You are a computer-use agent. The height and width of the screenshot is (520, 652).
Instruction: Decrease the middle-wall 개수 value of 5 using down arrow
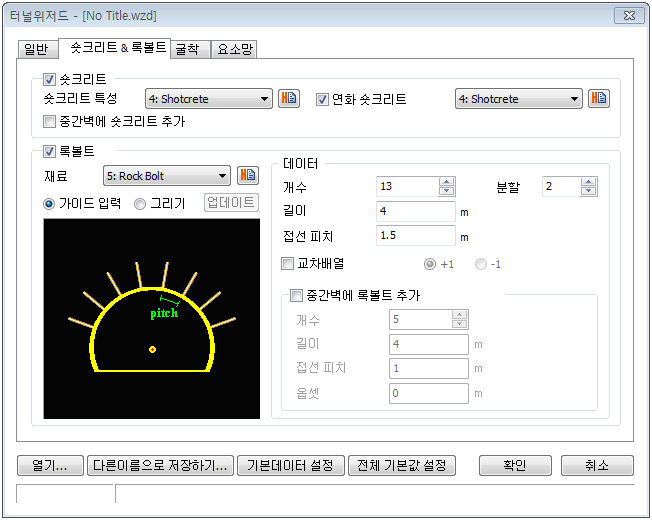[x=459, y=324]
